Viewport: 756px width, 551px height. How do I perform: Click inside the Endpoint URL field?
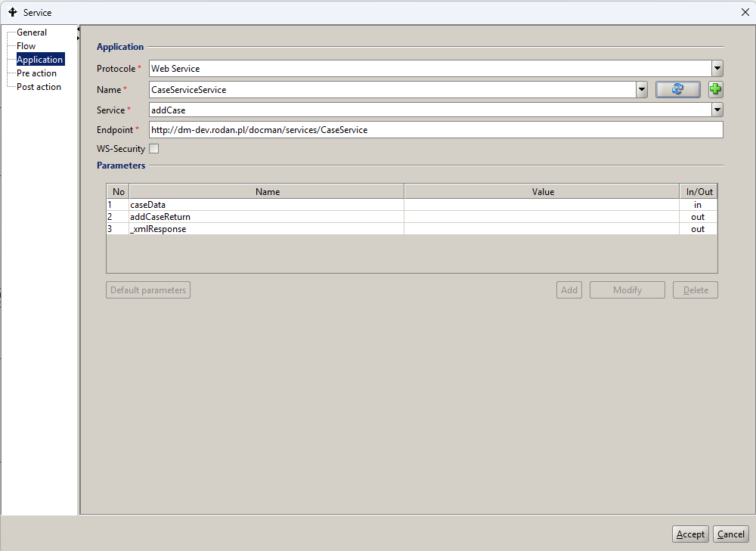tap(435, 130)
